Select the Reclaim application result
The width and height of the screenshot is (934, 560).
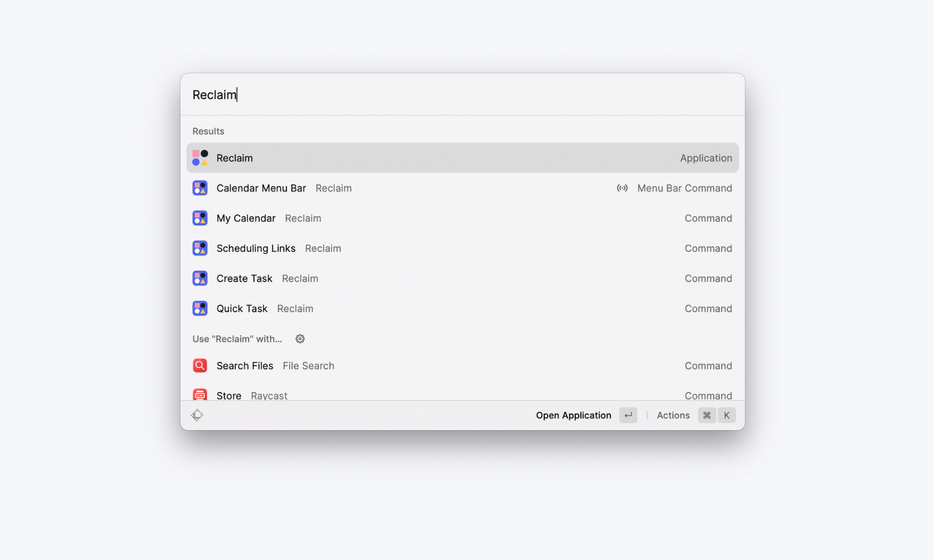click(x=462, y=158)
